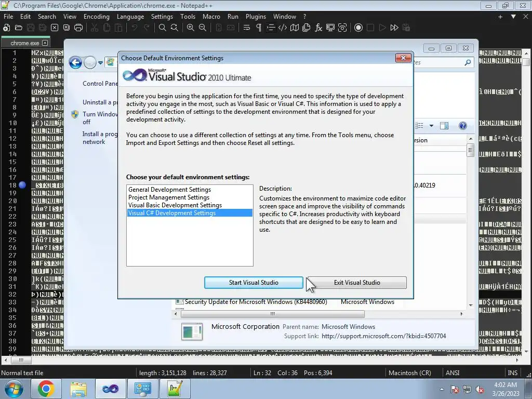The height and width of the screenshot is (399, 532).
Task: Open recent pages dropdown next to Forward arrow
Action: (100, 63)
